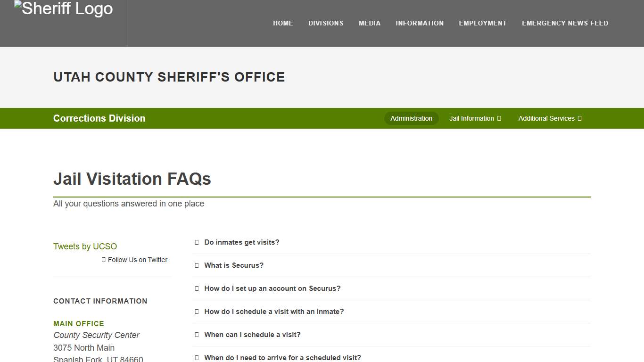644x362 pixels.
Task: Follow the "Tweets by UCSO" link
Action: coord(85,246)
